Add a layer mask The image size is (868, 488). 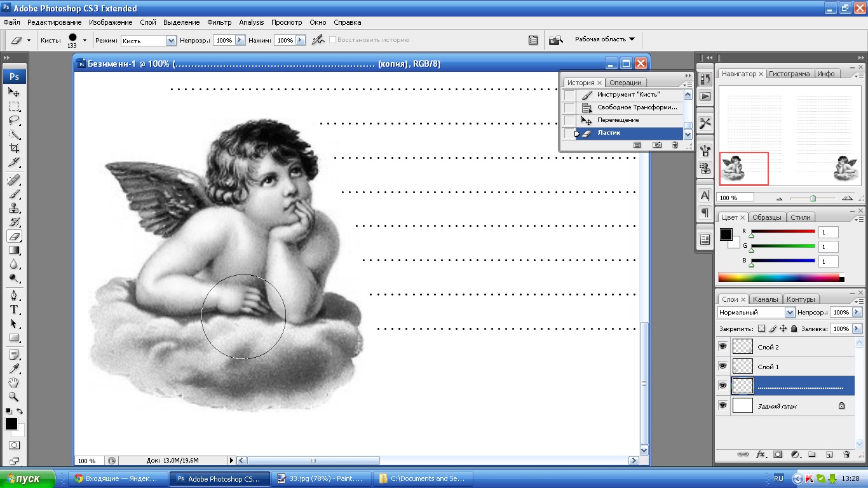778,455
